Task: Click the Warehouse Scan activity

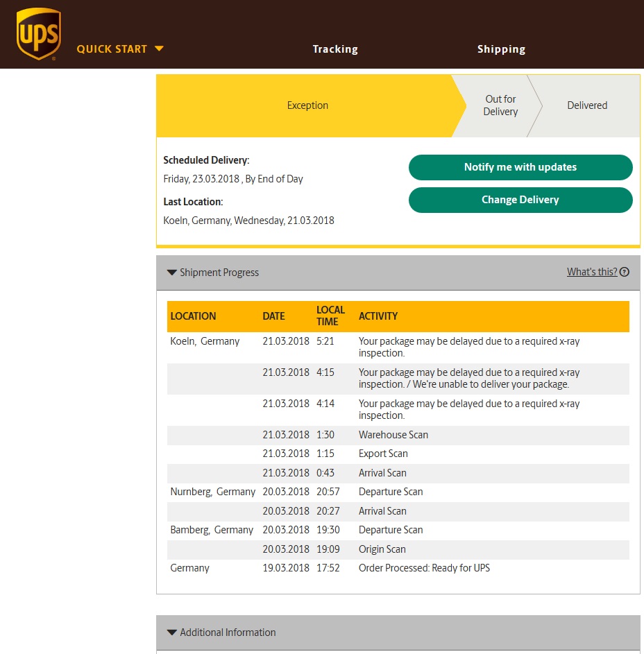Action: (393, 435)
